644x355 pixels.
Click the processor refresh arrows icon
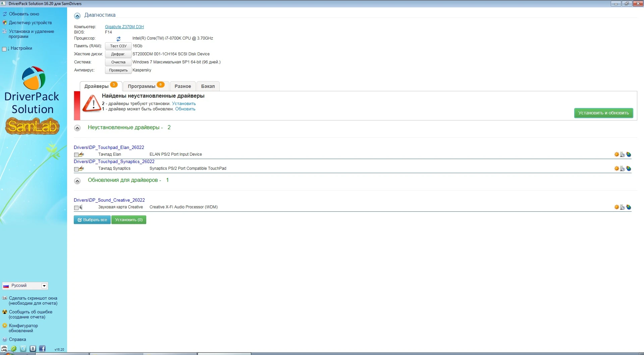click(x=118, y=39)
